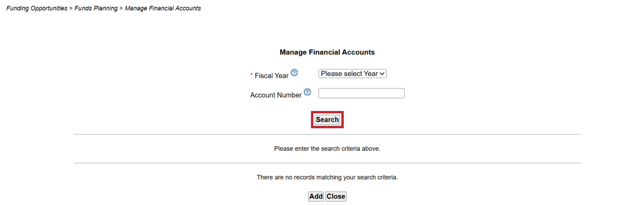This screenshot has width=644, height=205.
Task: Click the Fiscal Year help icon
Action: point(294,73)
